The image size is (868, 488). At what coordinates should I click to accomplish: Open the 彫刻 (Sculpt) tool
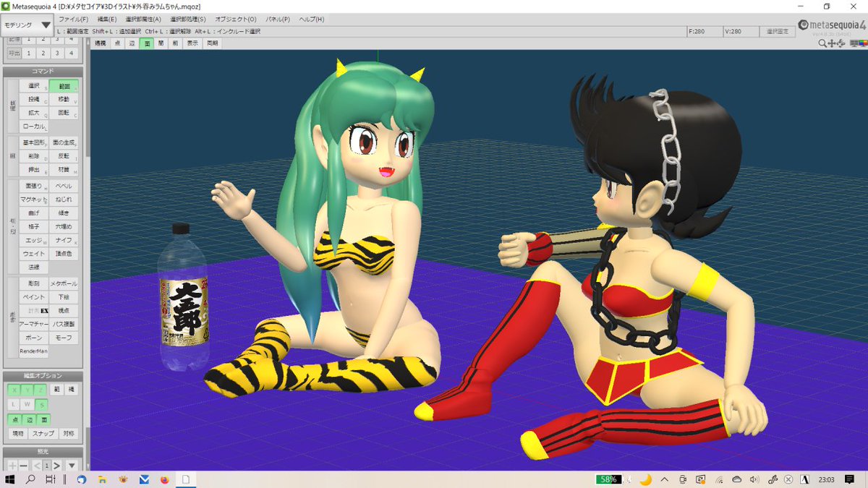pyautogui.click(x=33, y=283)
